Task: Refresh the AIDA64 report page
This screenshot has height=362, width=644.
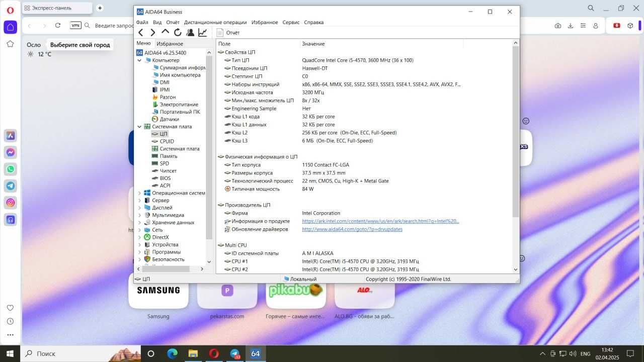Action: tap(178, 33)
